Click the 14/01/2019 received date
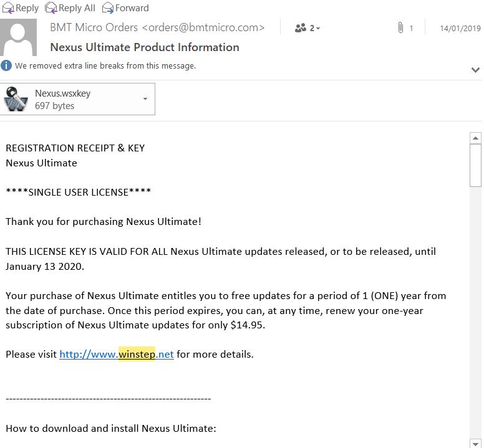This screenshot has width=484, height=448. point(460,29)
